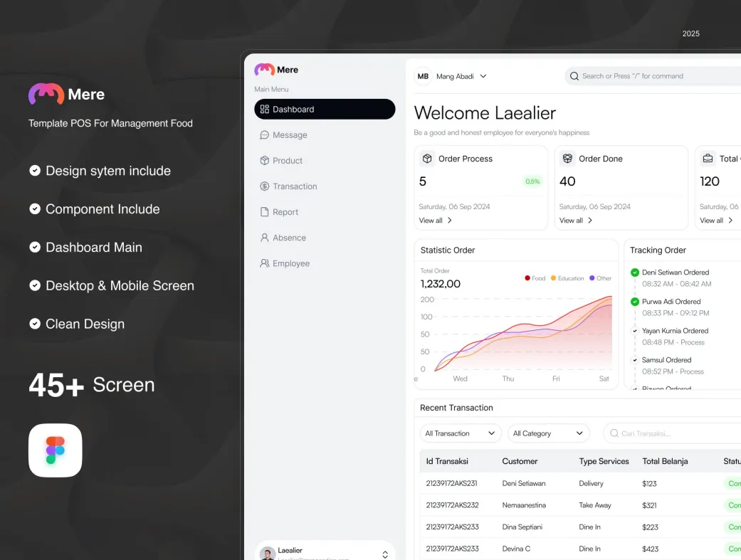
Task: Click the Transaction dollar icon in sidebar
Action: click(264, 186)
